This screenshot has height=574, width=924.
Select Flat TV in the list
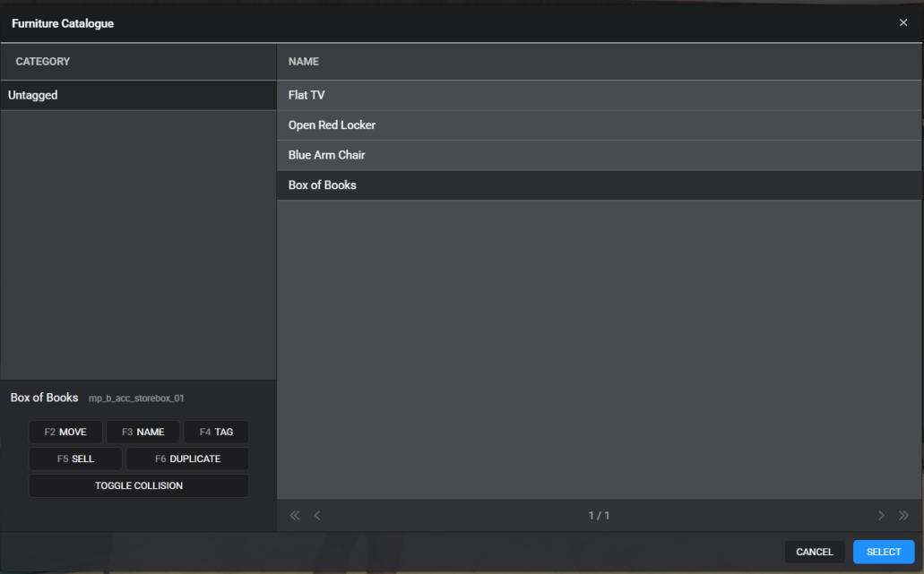click(600, 95)
